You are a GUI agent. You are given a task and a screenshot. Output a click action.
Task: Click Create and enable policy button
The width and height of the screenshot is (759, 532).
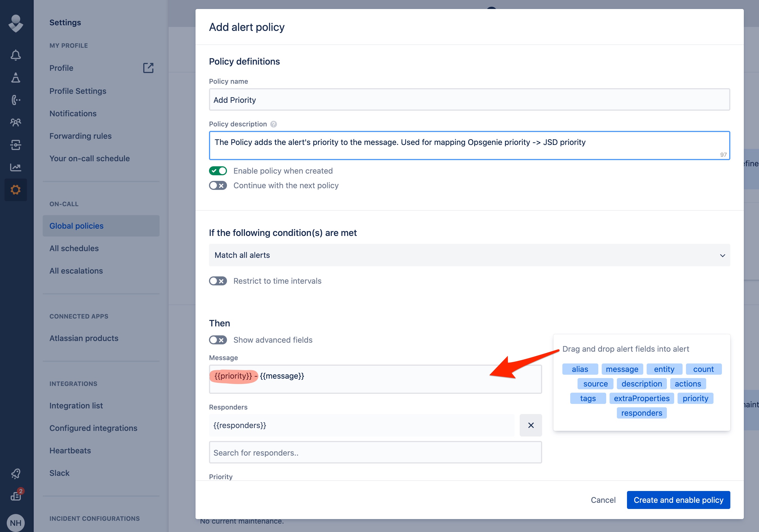pyautogui.click(x=678, y=500)
